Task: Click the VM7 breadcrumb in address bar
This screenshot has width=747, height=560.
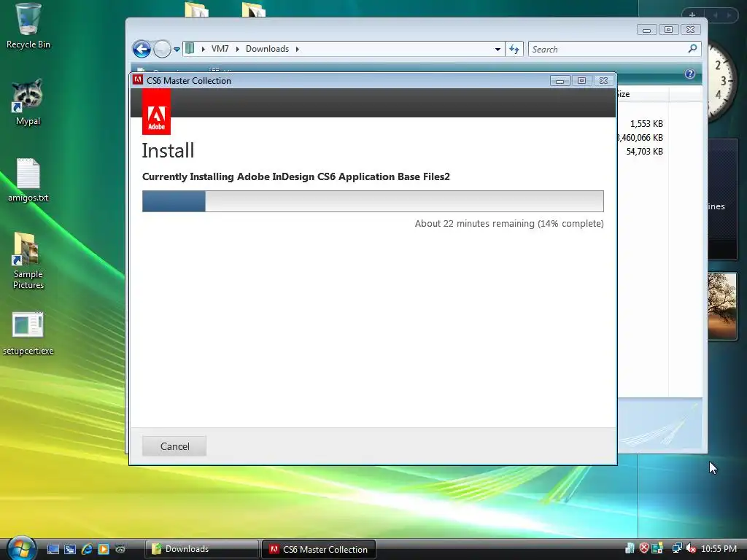Action: click(x=220, y=49)
